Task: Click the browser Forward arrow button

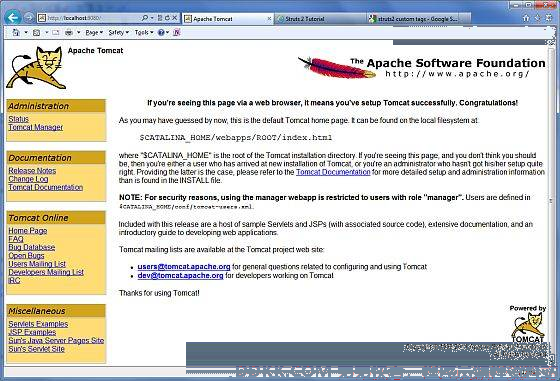Action: click(29, 17)
